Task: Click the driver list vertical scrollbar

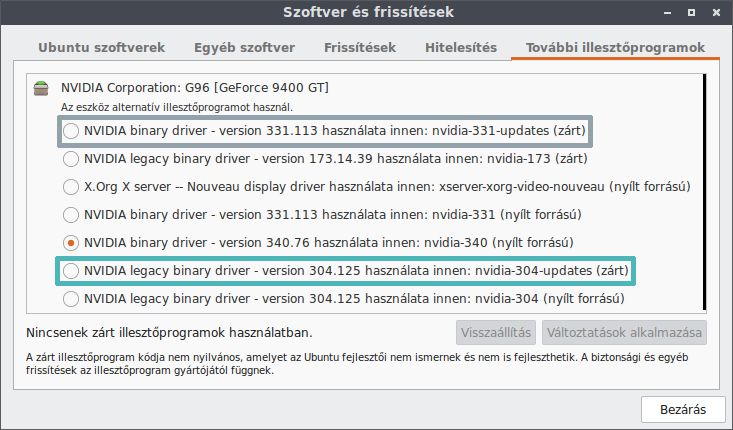Action: [x=704, y=192]
